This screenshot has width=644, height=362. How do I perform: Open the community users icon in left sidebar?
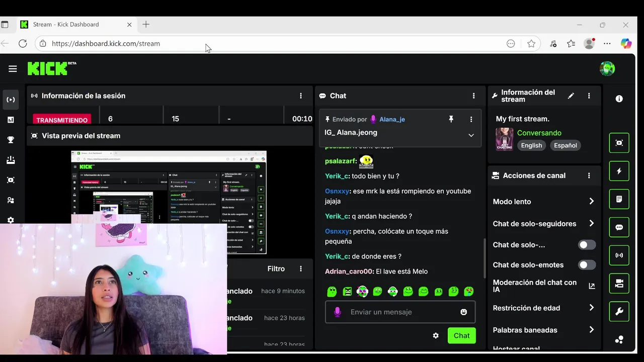[x=11, y=200]
